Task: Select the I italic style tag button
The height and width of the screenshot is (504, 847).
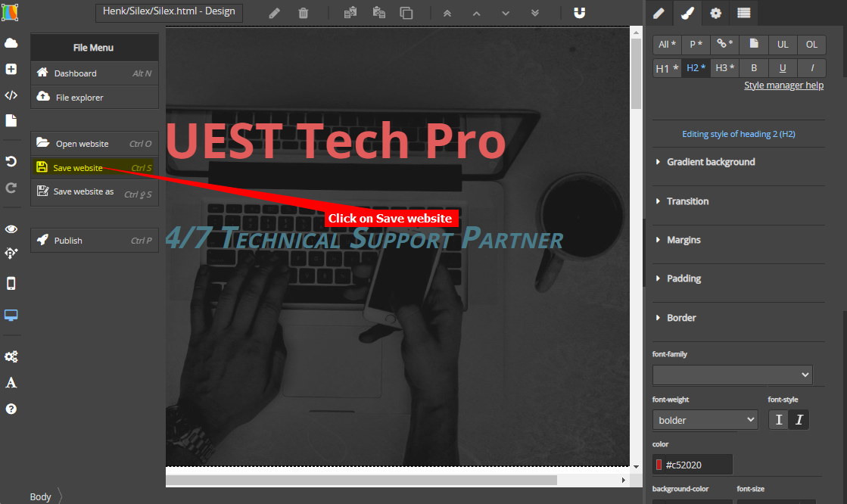Action: (x=811, y=68)
